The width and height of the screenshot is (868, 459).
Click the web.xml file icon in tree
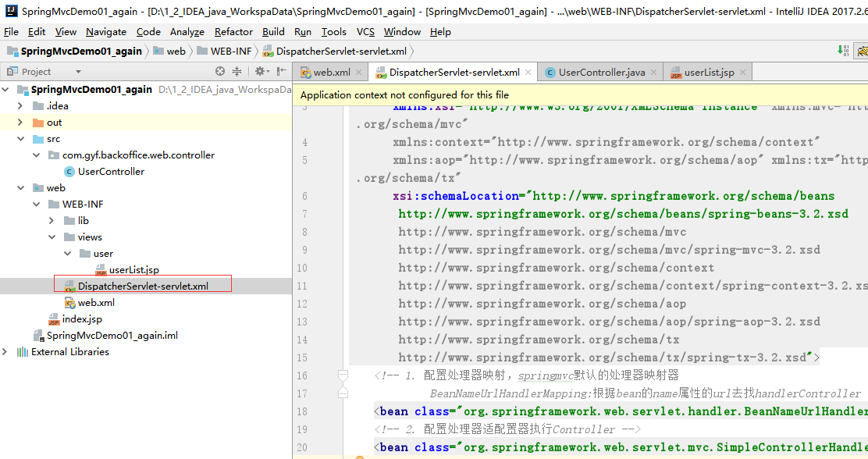pos(69,303)
